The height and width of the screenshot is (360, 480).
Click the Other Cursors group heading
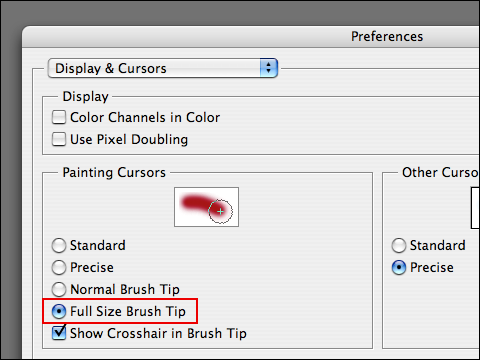[x=441, y=172]
